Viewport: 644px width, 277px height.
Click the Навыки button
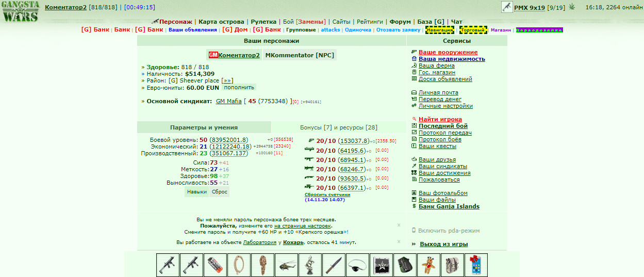pos(197,191)
